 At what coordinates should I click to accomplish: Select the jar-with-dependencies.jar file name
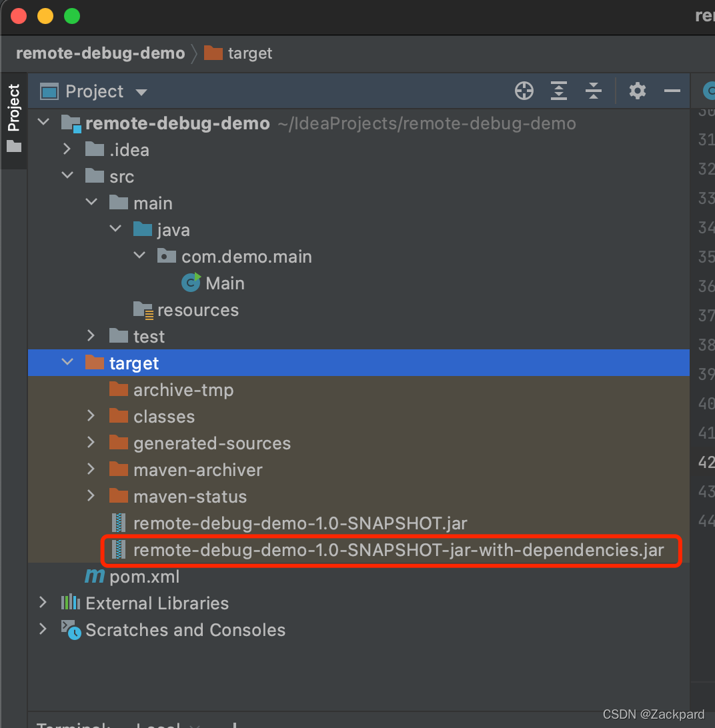pyautogui.click(x=399, y=550)
